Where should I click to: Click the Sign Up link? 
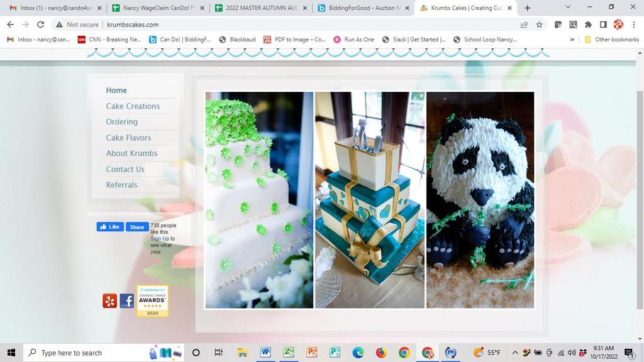coord(160,239)
